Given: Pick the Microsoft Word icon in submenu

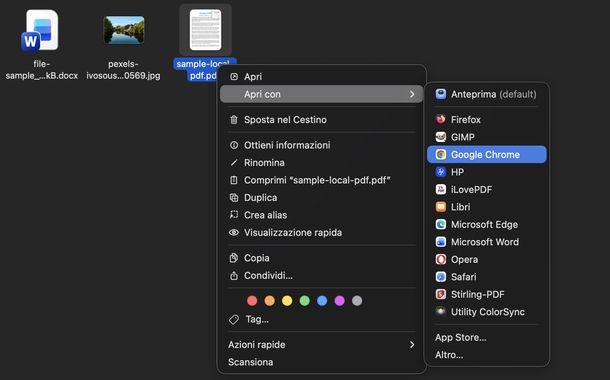Looking at the screenshot, I should tap(440, 242).
